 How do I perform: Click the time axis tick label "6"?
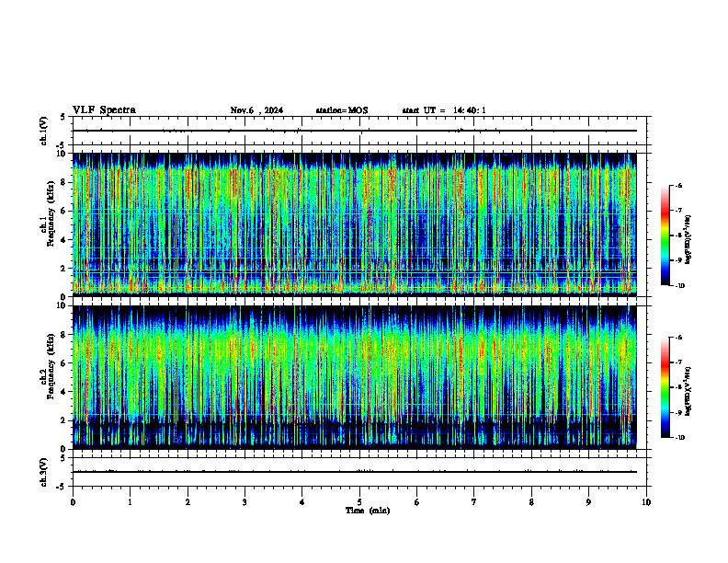pos(416,502)
